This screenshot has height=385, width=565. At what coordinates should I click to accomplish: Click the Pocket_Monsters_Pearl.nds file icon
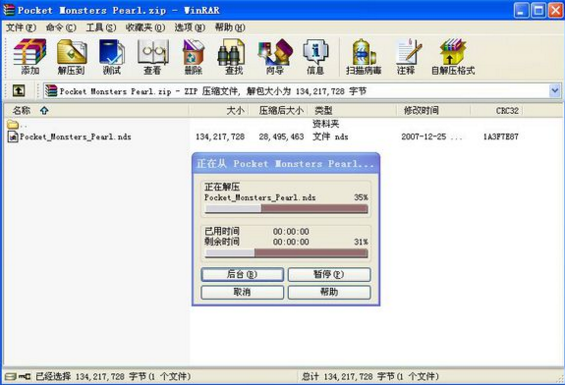(x=13, y=137)
